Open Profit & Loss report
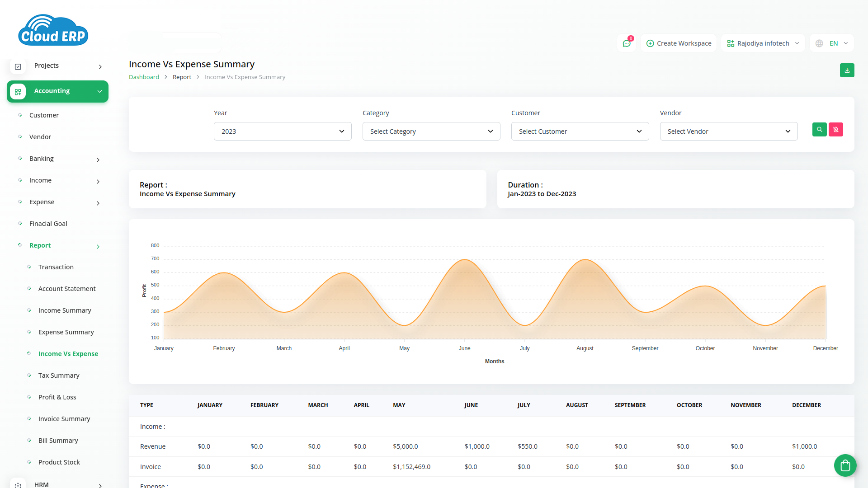Image resolution: width=868 pixels, height=488 pixels. tap(57, 397)
